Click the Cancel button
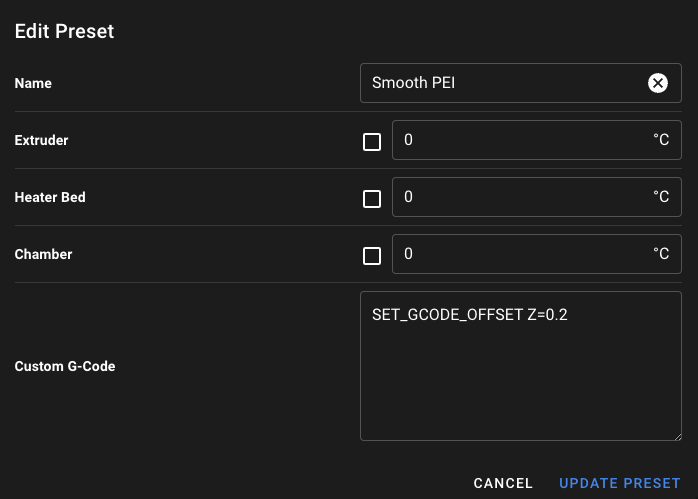The width and height of the screenshot is (698, 499). [503, 483]
